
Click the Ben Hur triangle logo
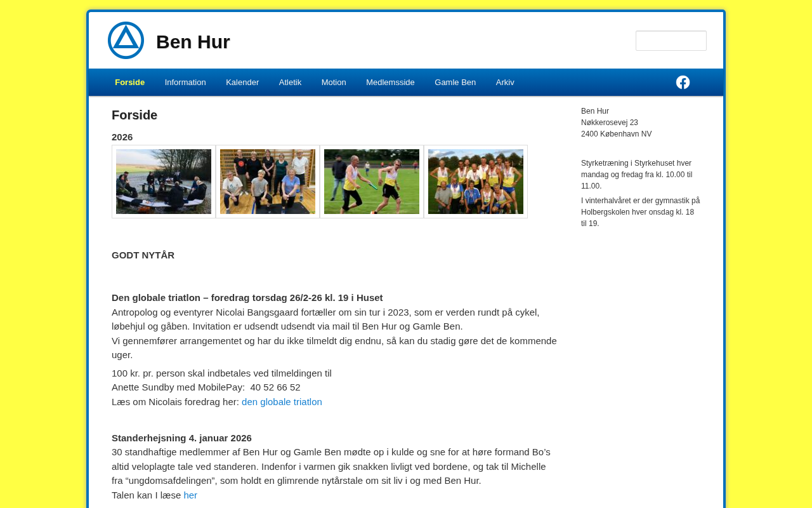[x=126, y=41]
